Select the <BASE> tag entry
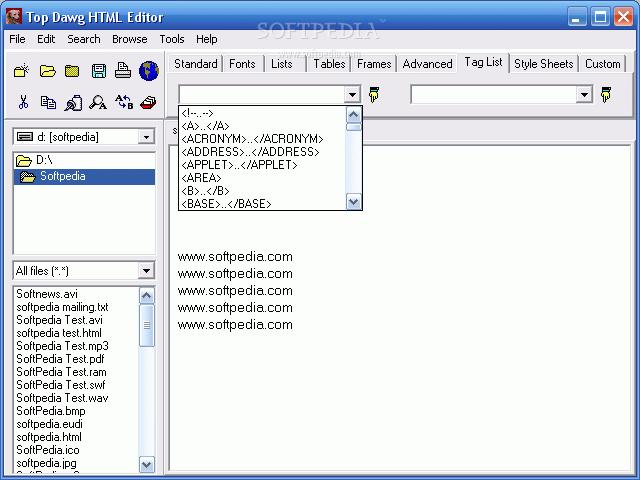 tap(262, 204)
